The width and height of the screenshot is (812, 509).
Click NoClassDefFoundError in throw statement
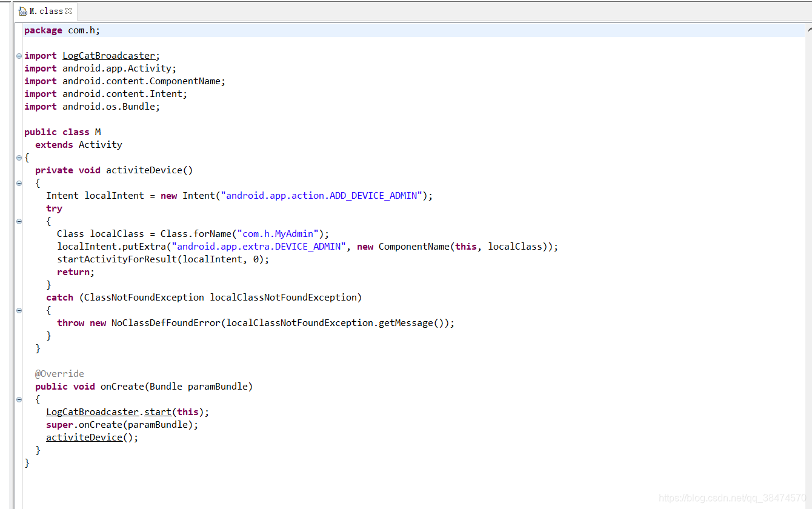pyautogui.click(x=166, y=323)
